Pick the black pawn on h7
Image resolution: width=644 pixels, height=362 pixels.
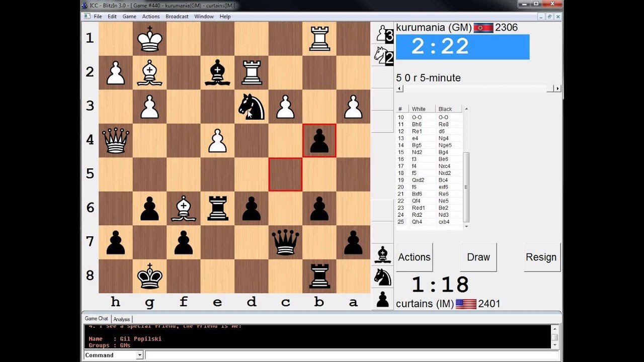[x=116, y=242]
